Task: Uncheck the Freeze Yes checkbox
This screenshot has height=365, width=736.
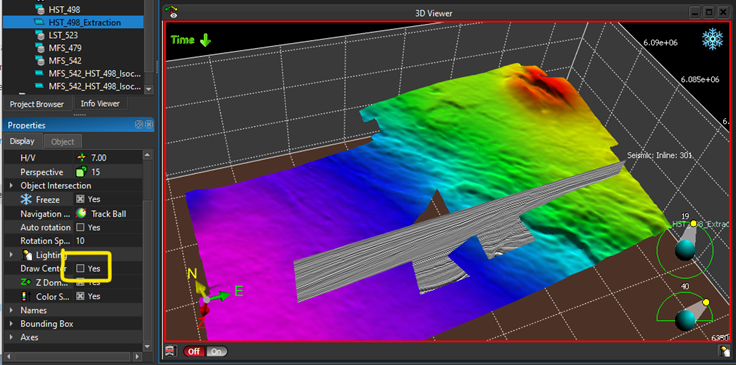Action: click(x=80, y=199)
